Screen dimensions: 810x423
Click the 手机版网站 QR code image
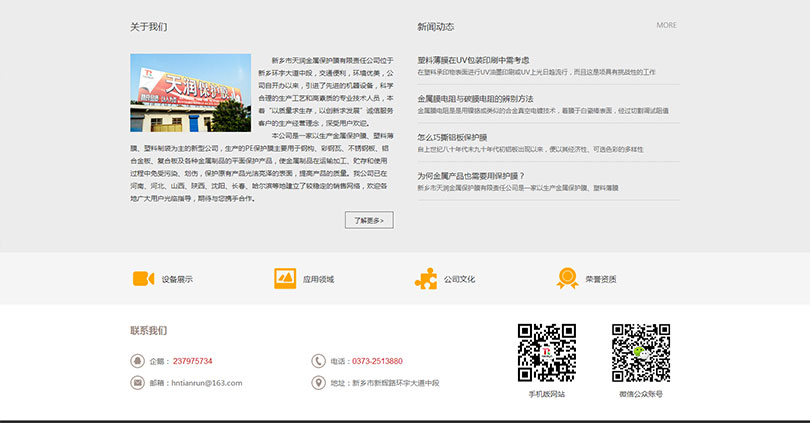coord(546,352)
